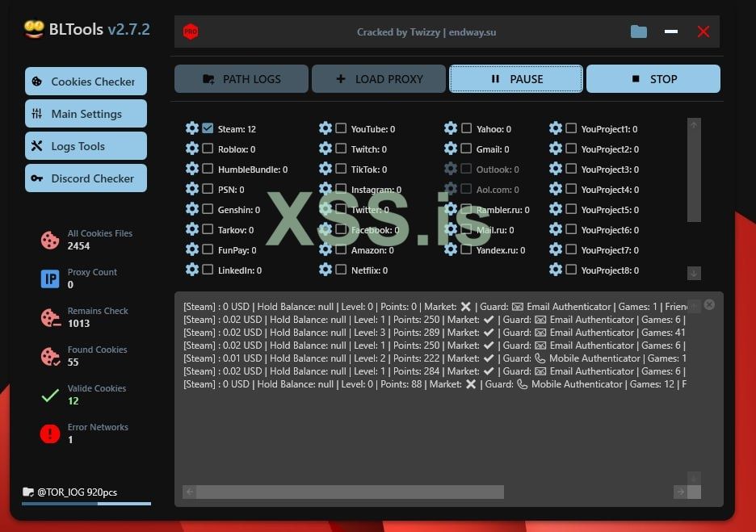Stop the checking process
This screenshot has height=532, width=756.
point(653,78)
